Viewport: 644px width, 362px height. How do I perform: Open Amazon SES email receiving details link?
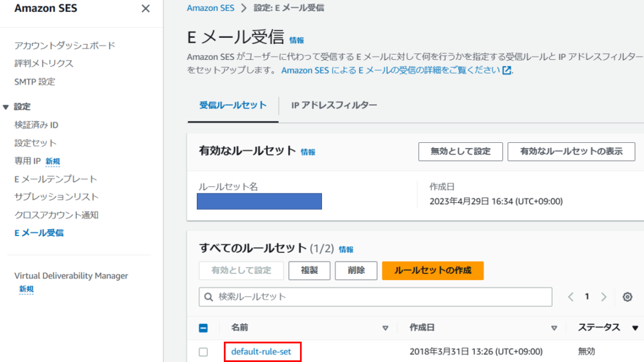coord(391,71)
